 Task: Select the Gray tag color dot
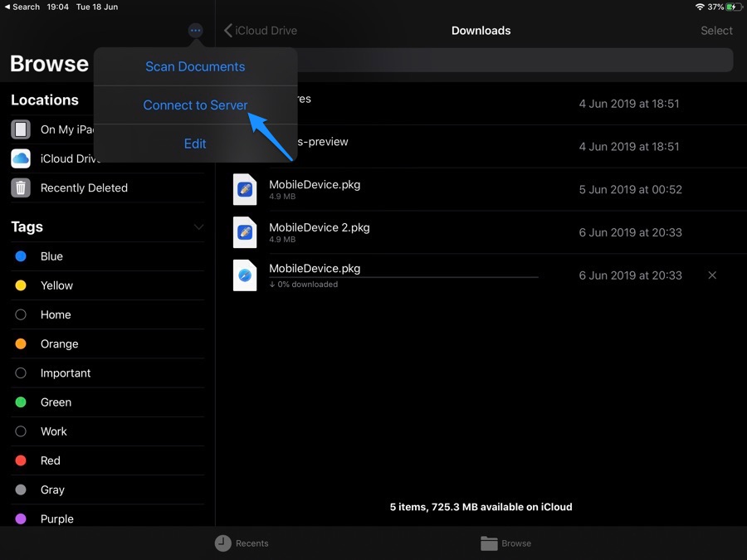click(x=21, y=489)
